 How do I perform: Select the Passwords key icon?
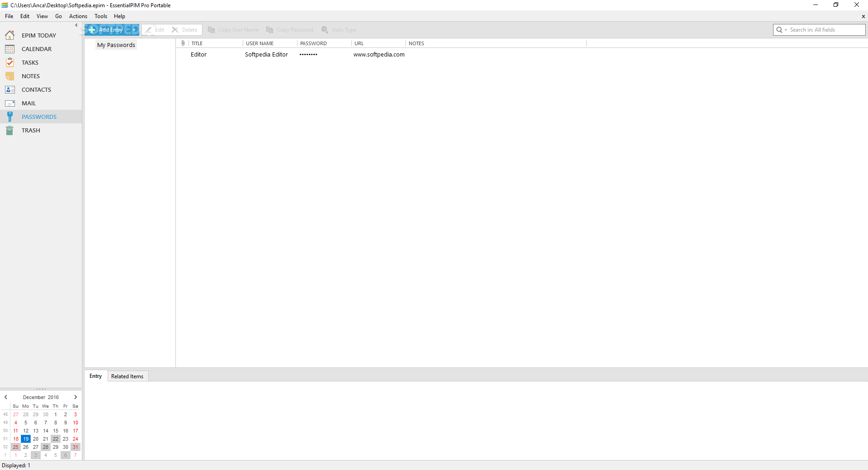[x=10, y=117]
